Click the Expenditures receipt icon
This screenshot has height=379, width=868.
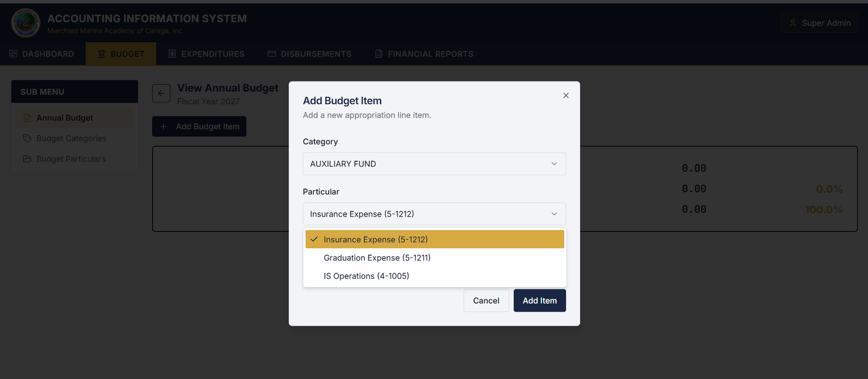[172, 54]
